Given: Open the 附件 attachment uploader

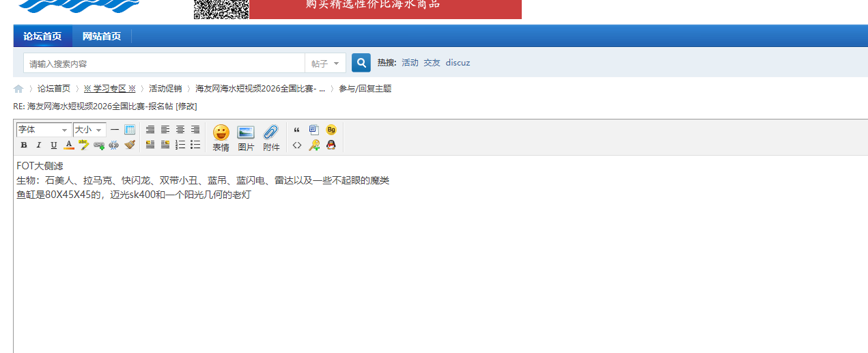Looking at the screenshot, I should 271,138.
